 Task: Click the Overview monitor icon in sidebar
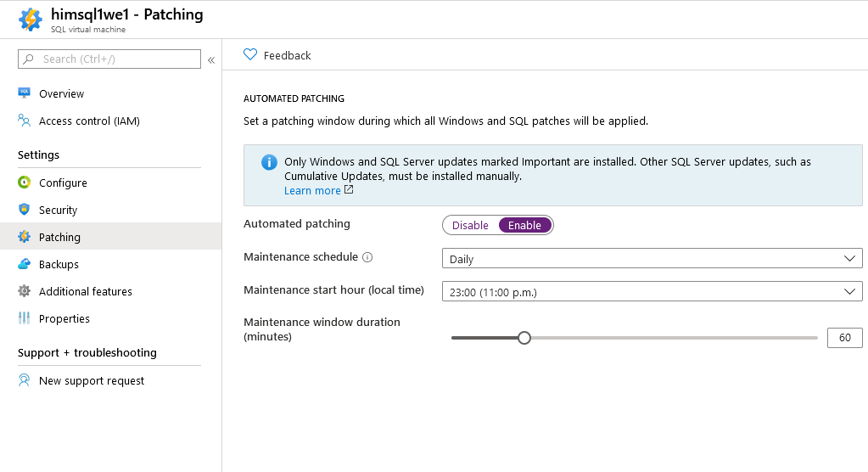[x=24, y=93]
